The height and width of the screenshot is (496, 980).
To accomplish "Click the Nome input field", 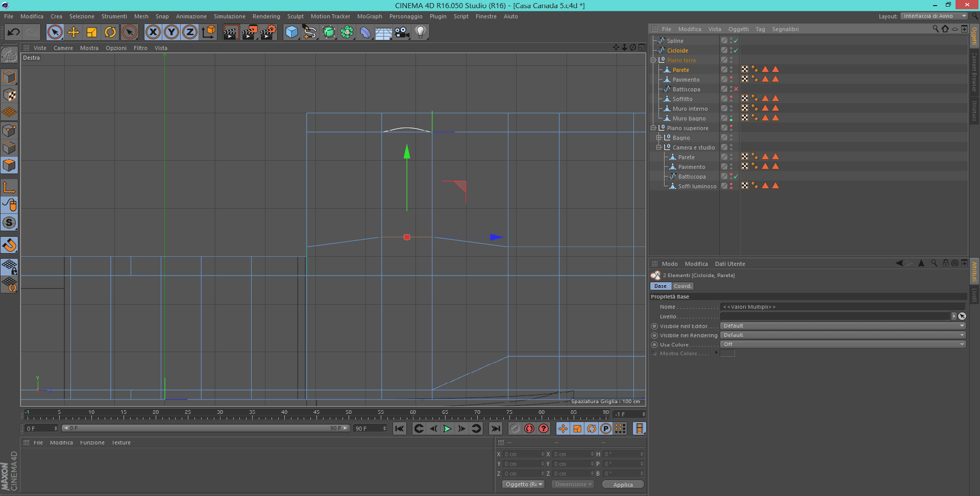I will (x=843, y=307).
